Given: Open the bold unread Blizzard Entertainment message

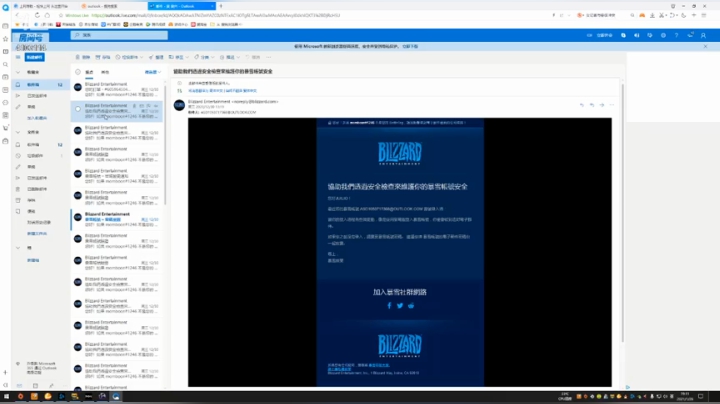Looking at the screenshot, I should [x=117, y=219].
